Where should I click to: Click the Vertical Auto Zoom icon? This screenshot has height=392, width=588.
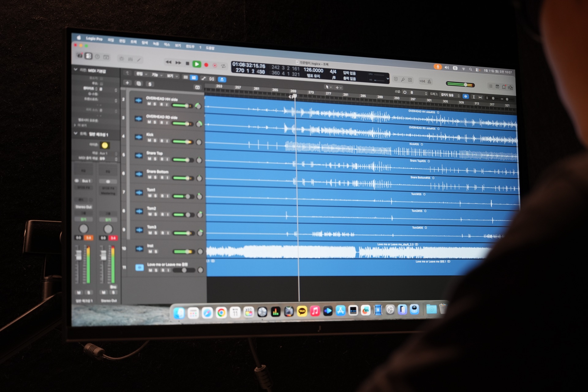click(x=473, y=97)
